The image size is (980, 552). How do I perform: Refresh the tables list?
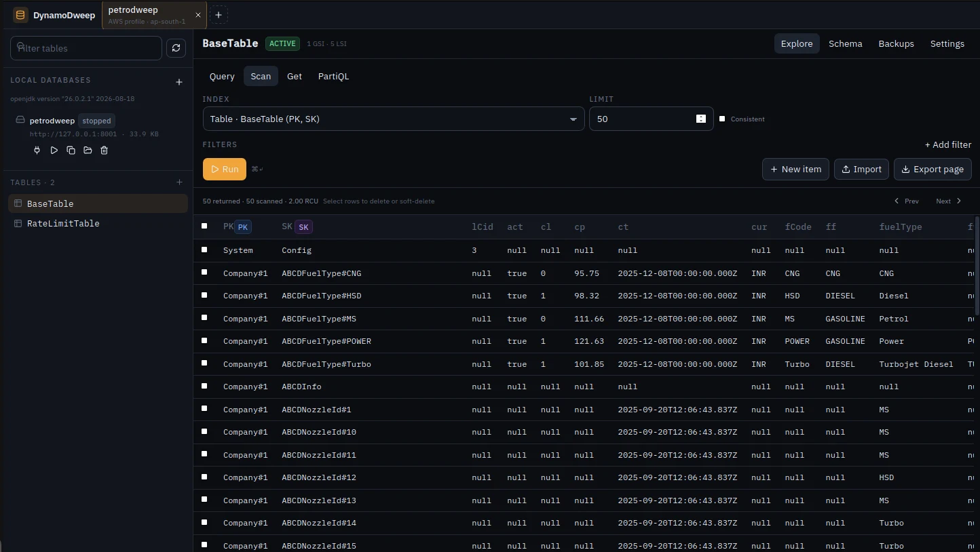click(176, 48)
